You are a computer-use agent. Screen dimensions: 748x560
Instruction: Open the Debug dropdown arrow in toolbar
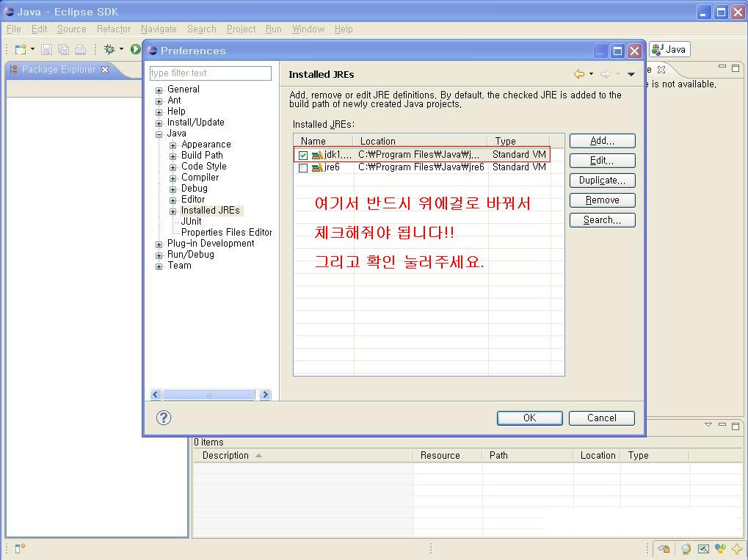pyautogui.click(x=121, y=49)
